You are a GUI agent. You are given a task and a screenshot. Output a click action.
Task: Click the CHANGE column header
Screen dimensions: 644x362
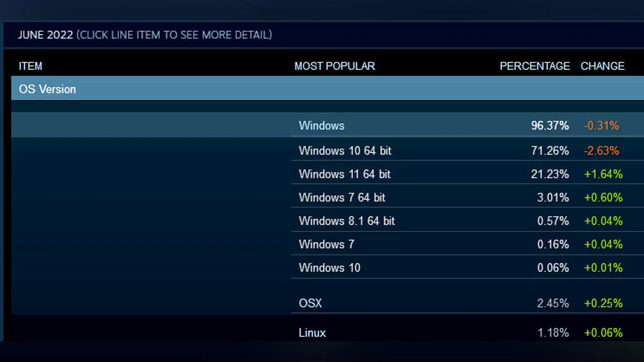click(x=602, y=66)
